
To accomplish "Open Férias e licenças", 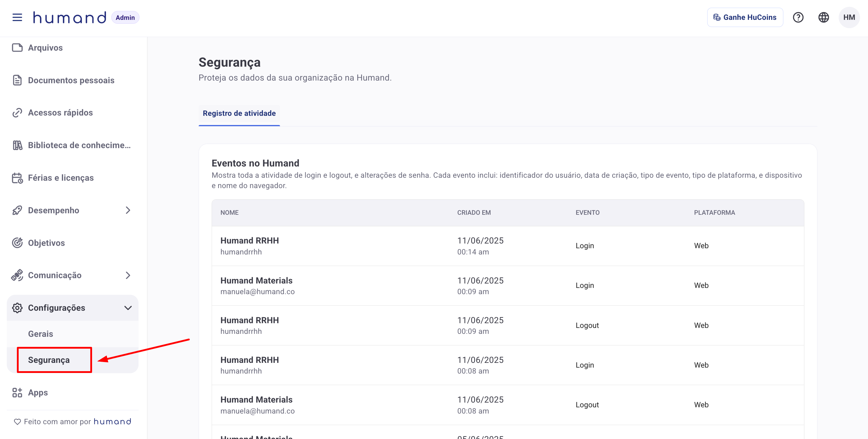I will [73, 178].
